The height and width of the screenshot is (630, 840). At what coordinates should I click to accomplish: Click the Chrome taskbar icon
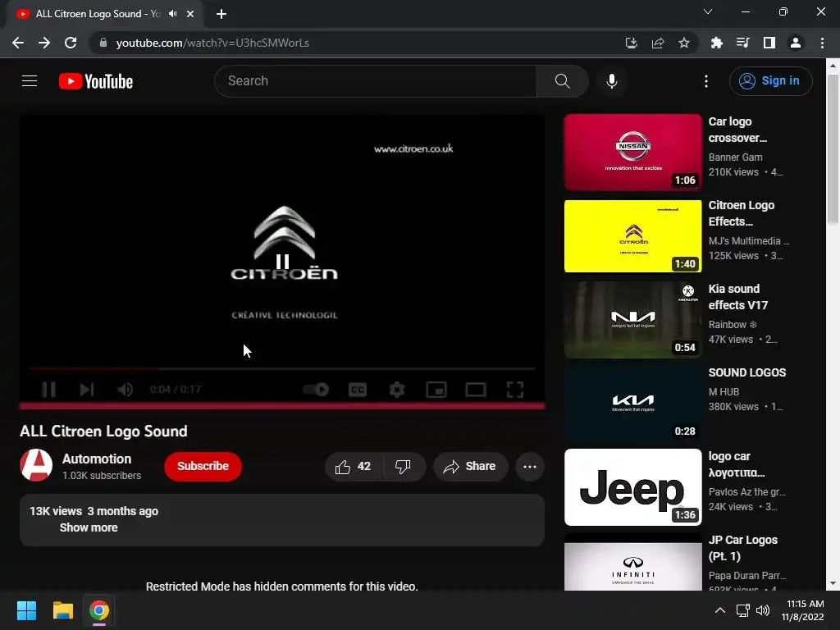(99, 610)
